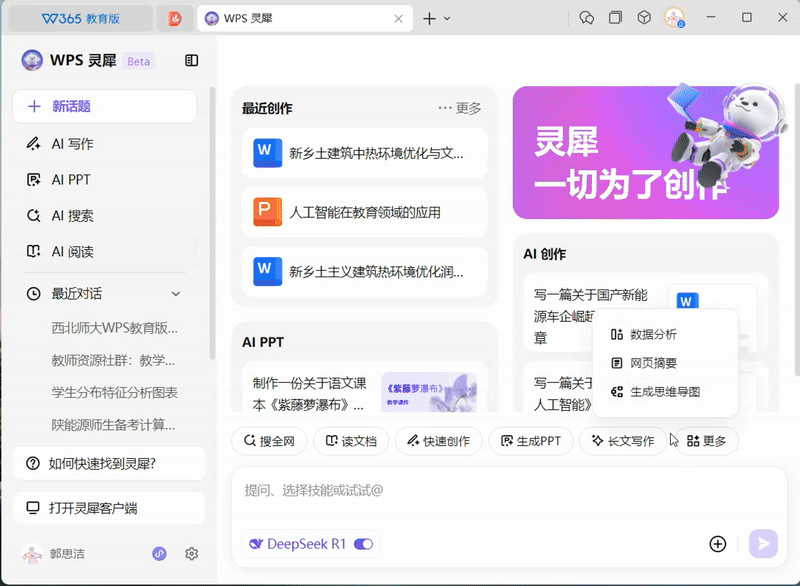Open settings gear in sidebar footer
The image size is (800, 586).
pos(191,553)
